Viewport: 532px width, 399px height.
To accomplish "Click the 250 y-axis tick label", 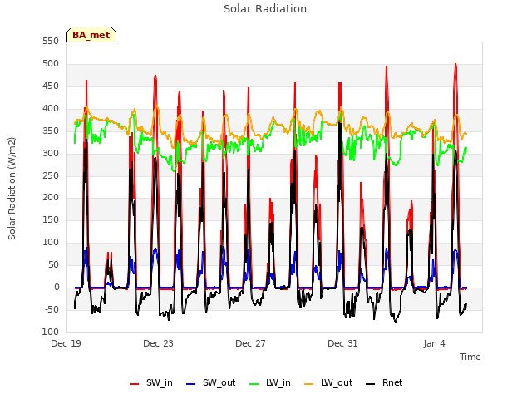I will [x=51, y=175].
